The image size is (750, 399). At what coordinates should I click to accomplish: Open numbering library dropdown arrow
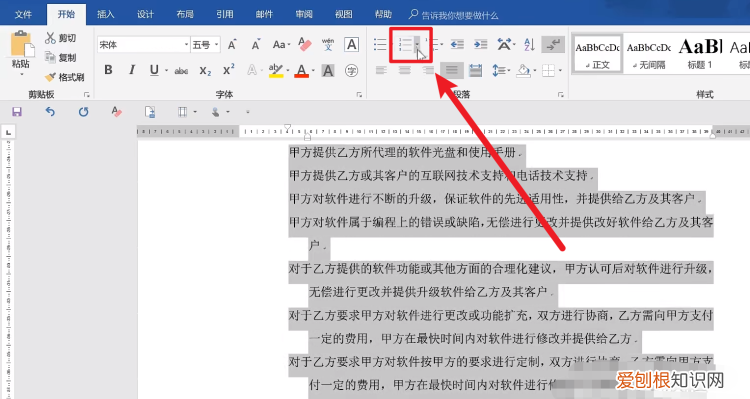[x=418, y=44]
